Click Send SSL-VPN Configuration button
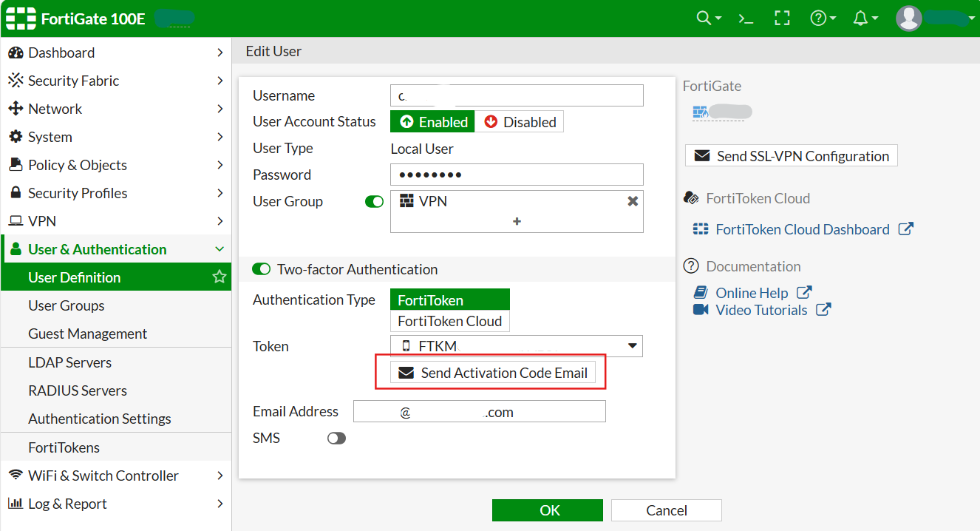The width and height of the screenshot is (980, 531). [792, 156]
